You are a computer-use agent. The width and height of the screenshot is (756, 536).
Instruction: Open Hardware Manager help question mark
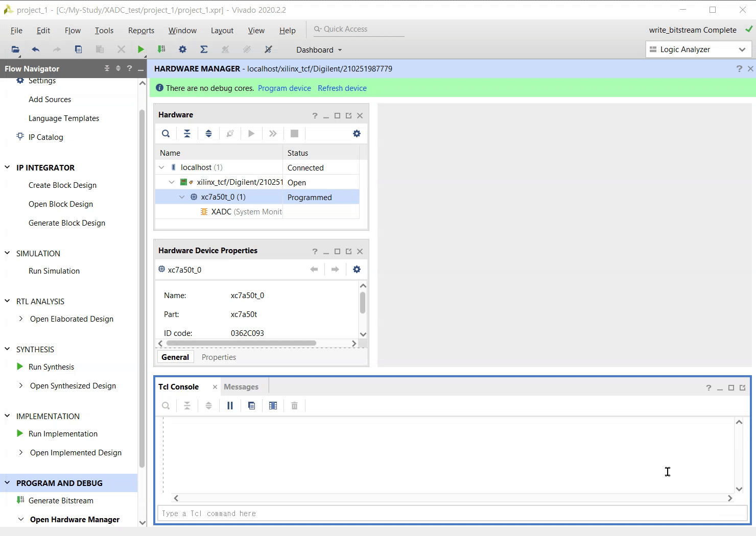[x=739, y=68]
